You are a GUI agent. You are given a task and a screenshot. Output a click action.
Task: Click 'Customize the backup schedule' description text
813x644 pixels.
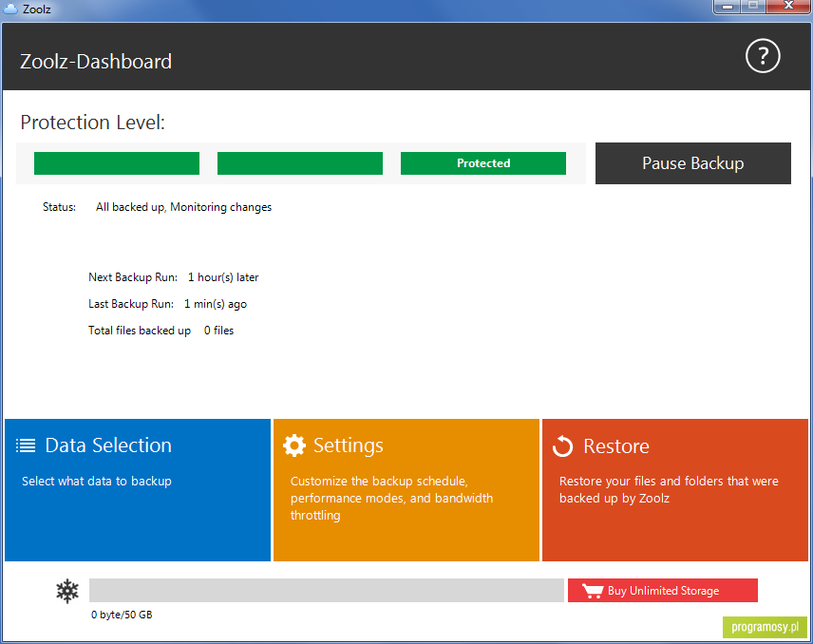click(391, 499)
